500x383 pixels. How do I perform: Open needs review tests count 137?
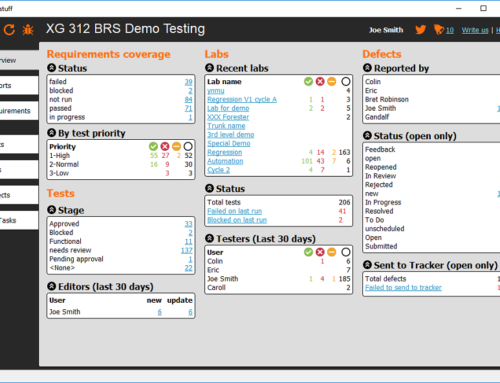point(187,250)
